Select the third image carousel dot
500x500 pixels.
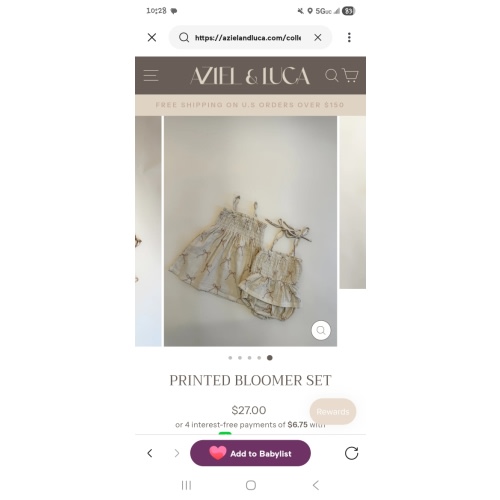click(250, 358)
